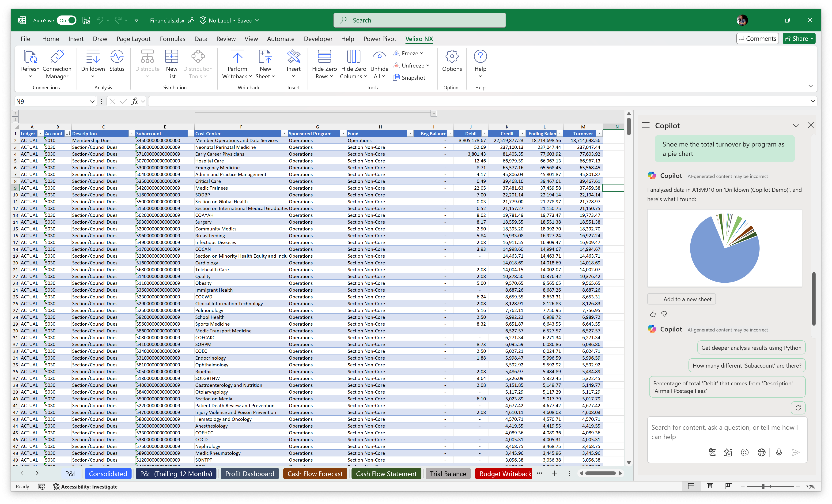Viewport: 832px width, 504px height.
Task: Click Perform Writeback icon
Action: 237,57
